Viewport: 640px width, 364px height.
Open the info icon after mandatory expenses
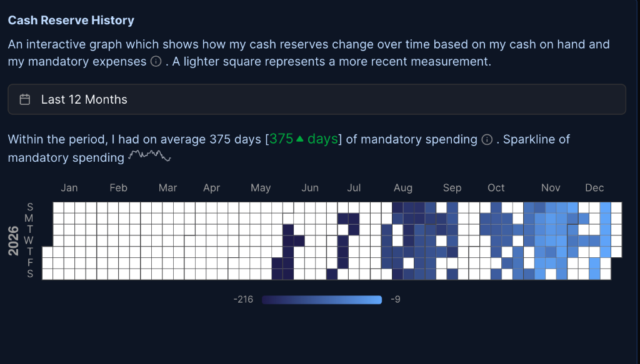[x=155, y=61]
